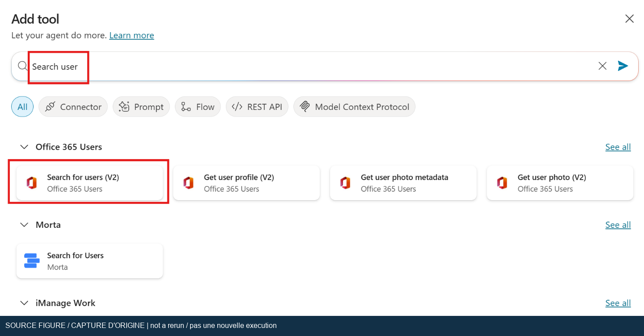Filter tools by Model Context Protocol

point(354,107)
